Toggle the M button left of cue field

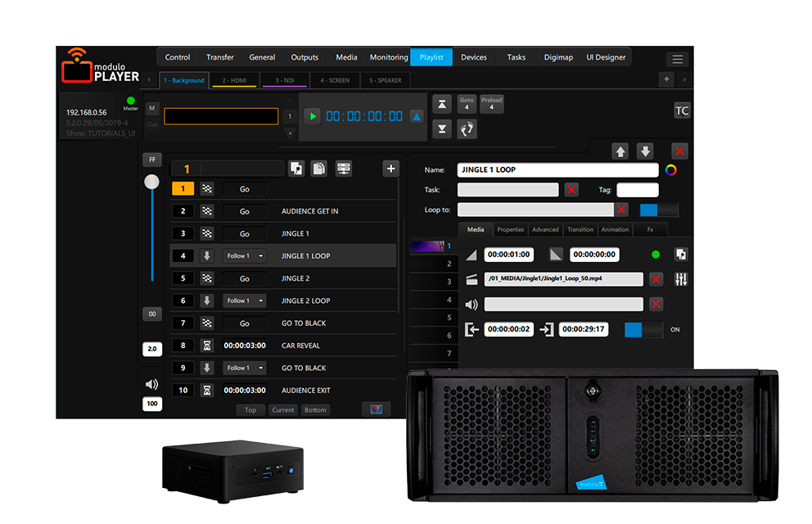coord(151,108)
